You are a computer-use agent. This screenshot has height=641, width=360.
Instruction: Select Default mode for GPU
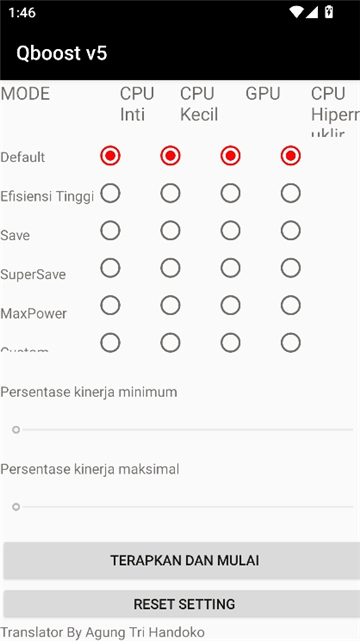(x=230, y=156)
